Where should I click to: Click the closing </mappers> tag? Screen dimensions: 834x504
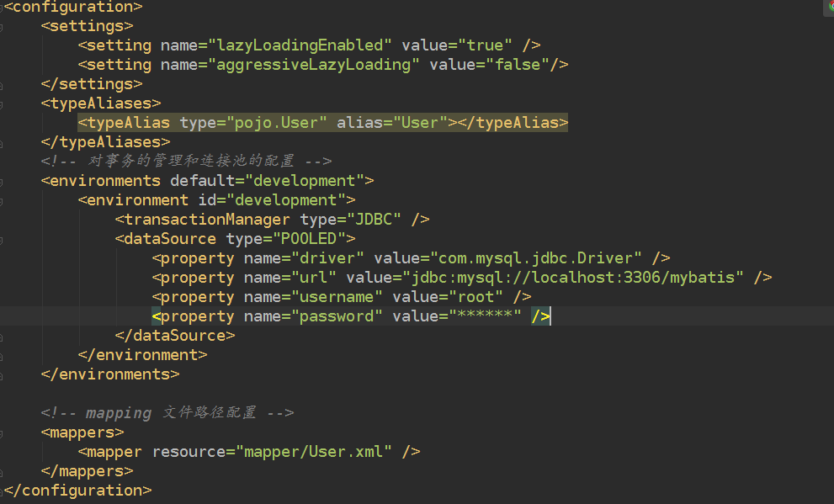point(88,471)
